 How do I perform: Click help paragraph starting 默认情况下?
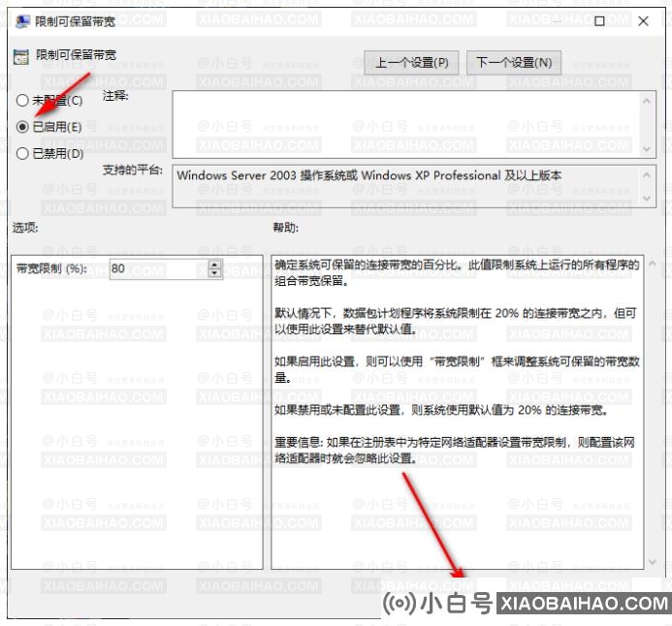coord(455,321)
